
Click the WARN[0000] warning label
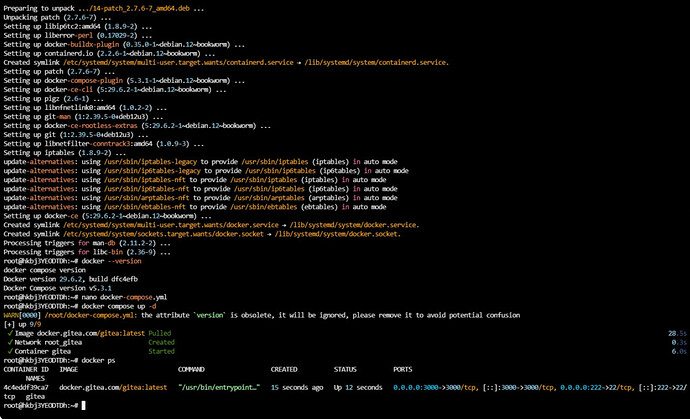coord(22,315)
